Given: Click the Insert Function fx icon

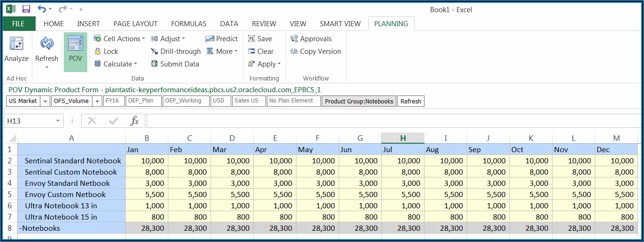Looking at the screenshot, I should pyautogui.click(x=135, y=121).
